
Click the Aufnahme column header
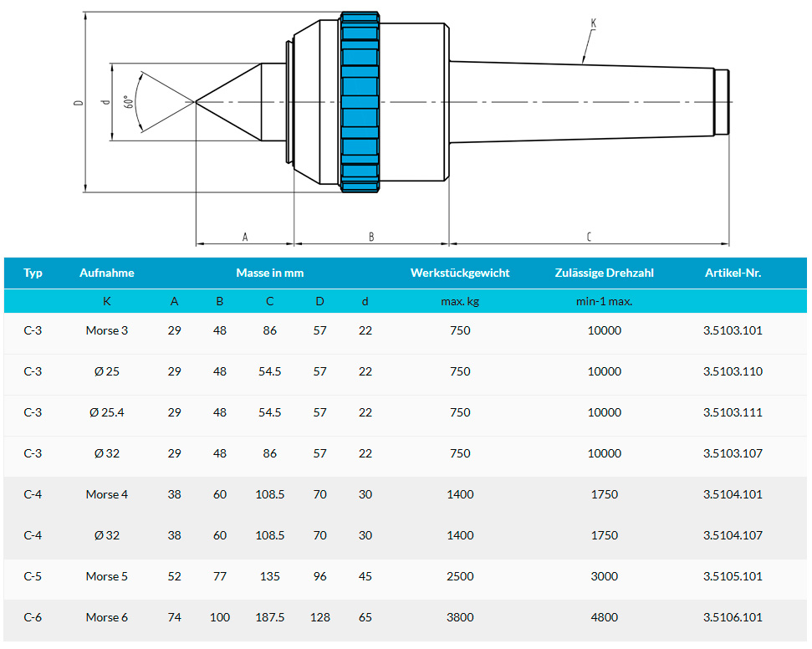pos(107,273)
